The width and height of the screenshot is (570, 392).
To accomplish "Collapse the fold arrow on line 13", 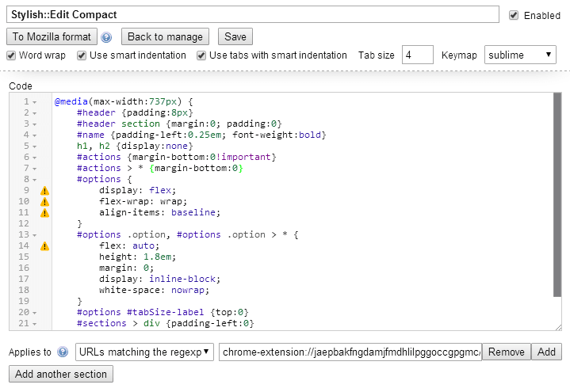I will (x=35, y=235).
